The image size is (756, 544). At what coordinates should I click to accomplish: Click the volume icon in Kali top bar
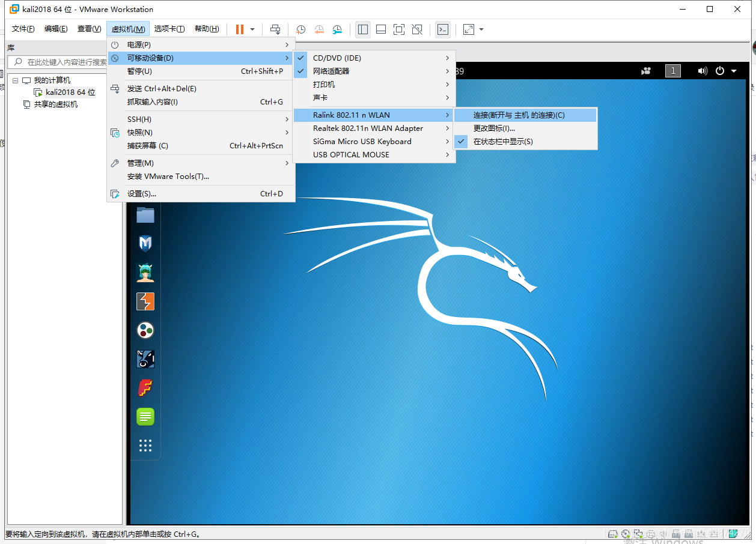click(703, 71)
